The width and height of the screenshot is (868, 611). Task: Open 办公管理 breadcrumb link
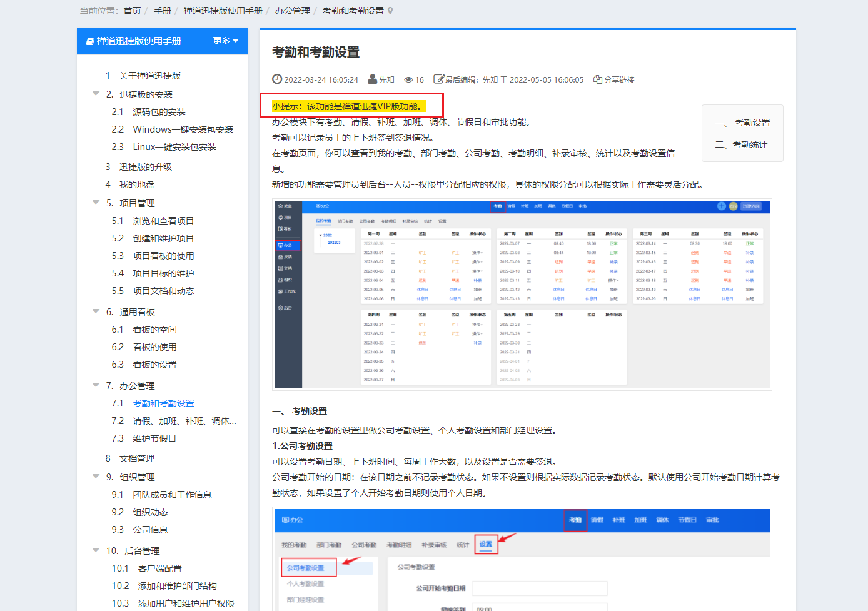[x=292, y=11]
